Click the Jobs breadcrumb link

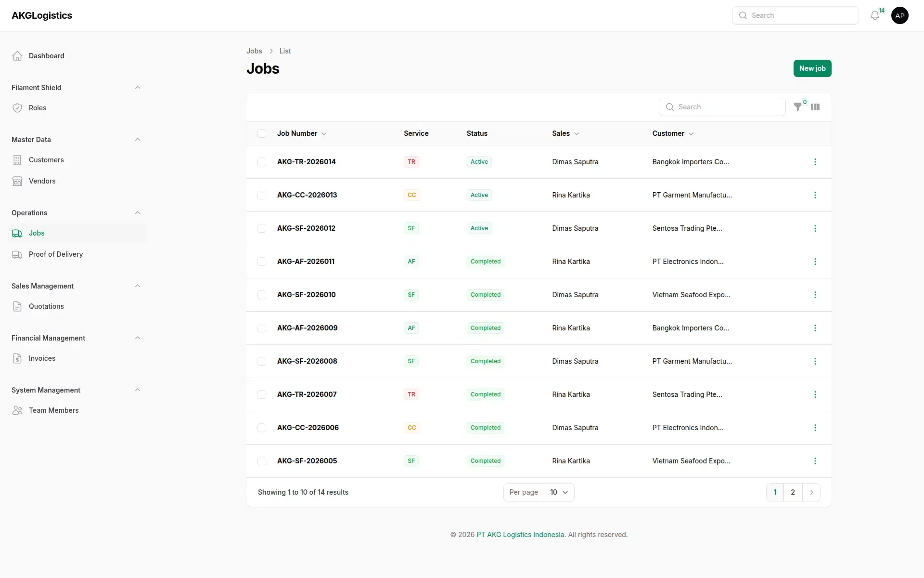point(254,51)
